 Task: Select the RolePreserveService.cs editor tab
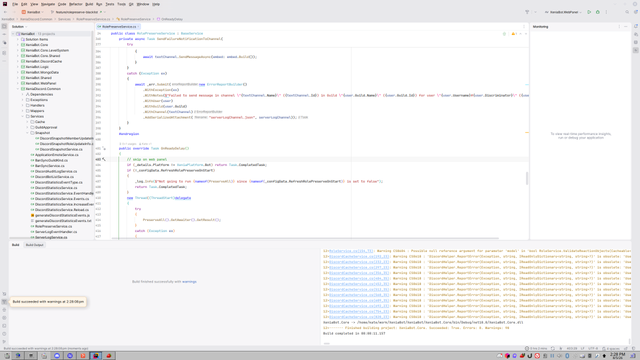pos(119,27)
